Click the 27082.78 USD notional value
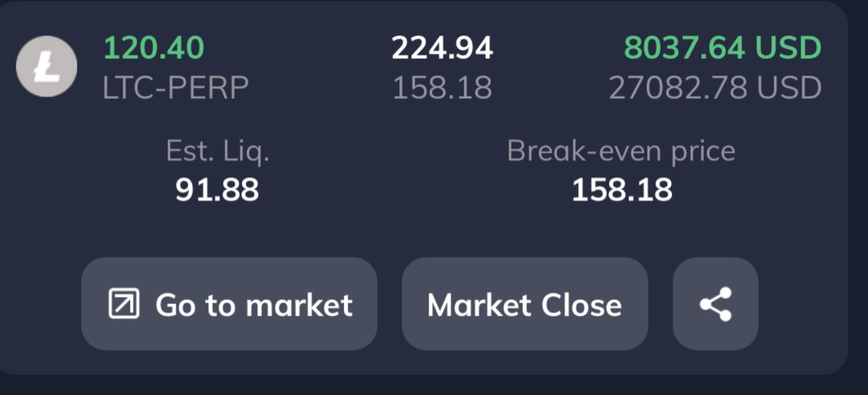This screenshot has width=868, height=395. 715,87
